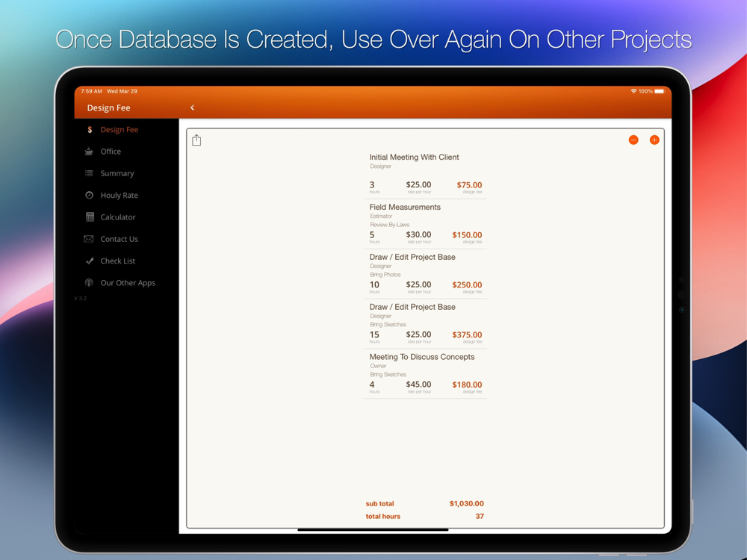This screenshot has height=560, width=747.
Task: Open the Design Fee menu item
Action: coord(119,129)
